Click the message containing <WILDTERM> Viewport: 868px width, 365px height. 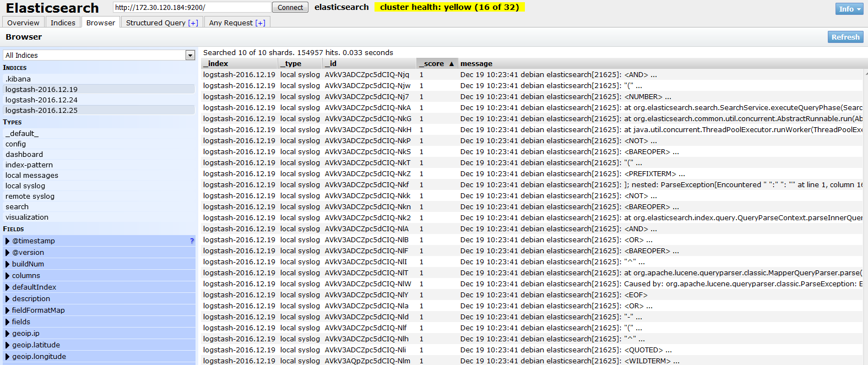[570, 361]
